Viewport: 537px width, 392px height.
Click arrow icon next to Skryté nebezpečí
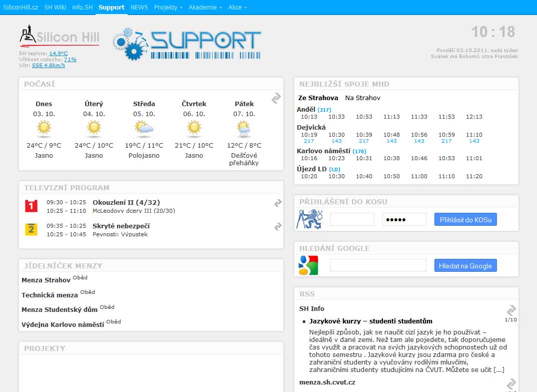point(278,226)
